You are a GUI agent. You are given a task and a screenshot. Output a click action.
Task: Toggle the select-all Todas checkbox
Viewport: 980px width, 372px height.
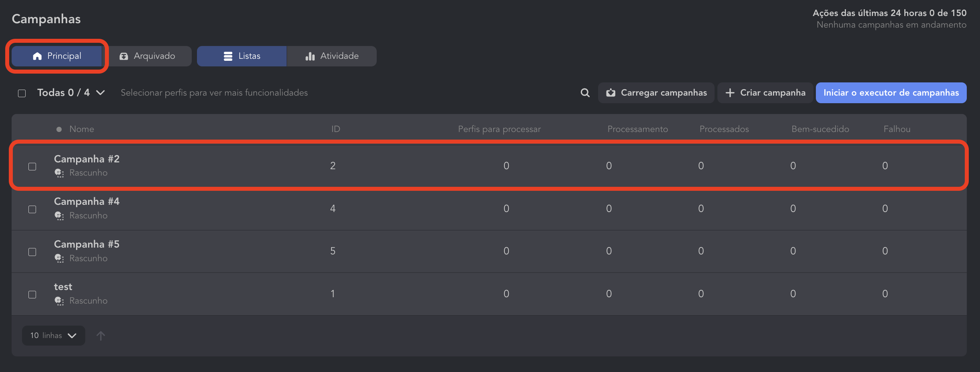(x=22, y=93)
